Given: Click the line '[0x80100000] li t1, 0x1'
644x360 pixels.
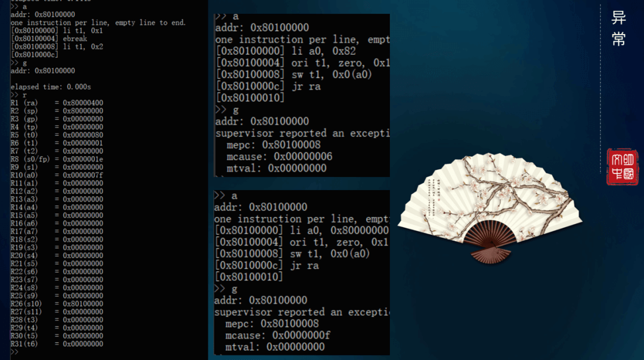Looking at the screenshot, I should pos(57,31).
